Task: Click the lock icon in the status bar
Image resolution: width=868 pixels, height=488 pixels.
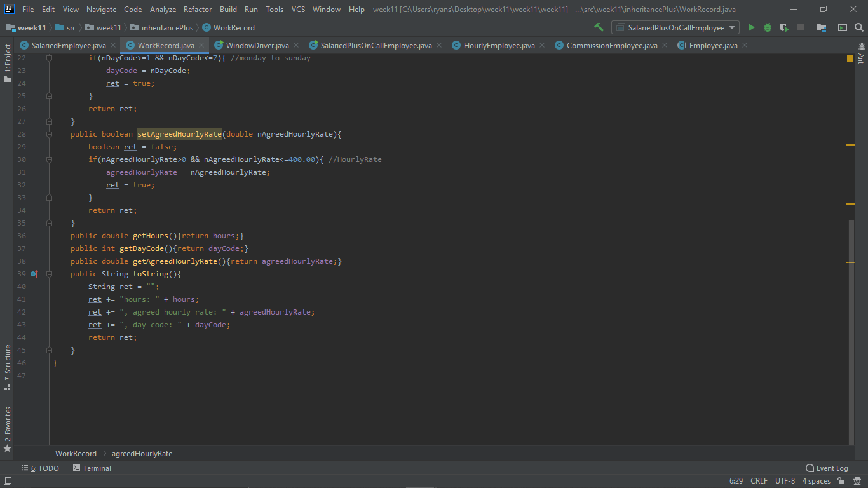Action: click(x=841, y=481)
